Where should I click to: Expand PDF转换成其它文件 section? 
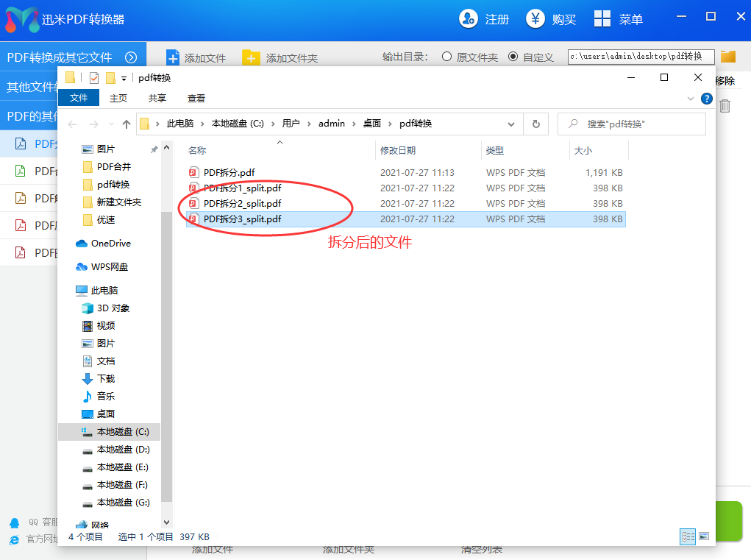coord(131,57)
